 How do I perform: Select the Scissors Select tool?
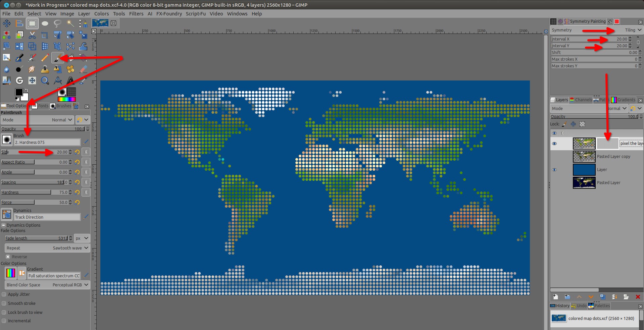pyautogui.click(x=32, y=35)
